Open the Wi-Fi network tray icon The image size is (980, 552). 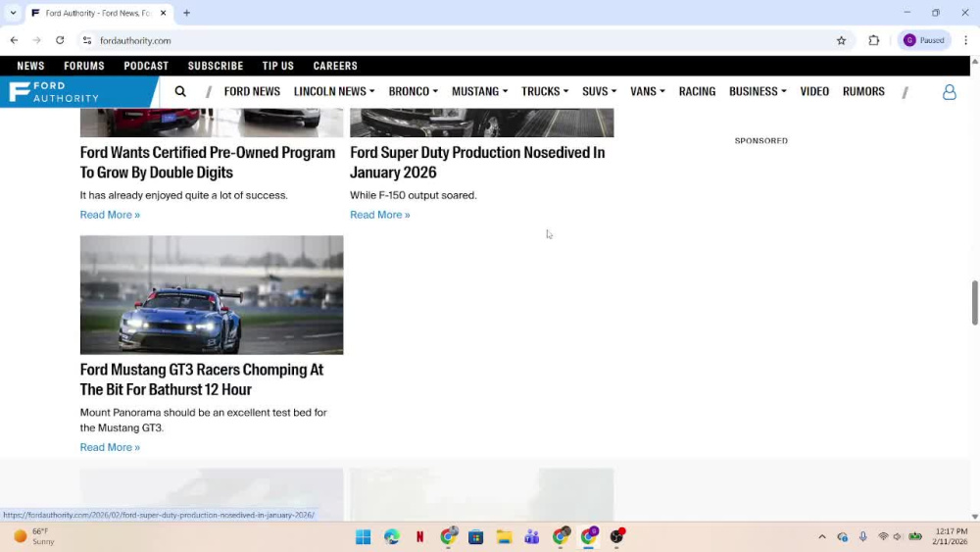[x=883, y=536]
